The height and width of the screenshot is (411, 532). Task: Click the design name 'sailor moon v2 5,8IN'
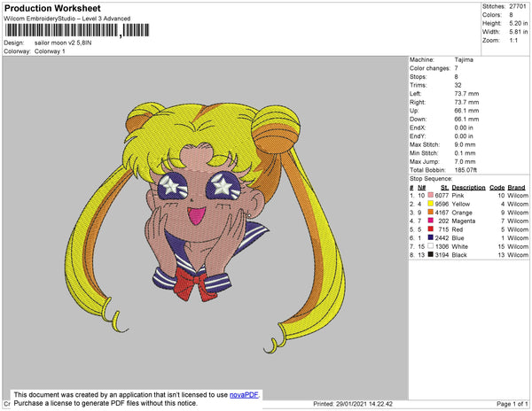pos(63,43)
